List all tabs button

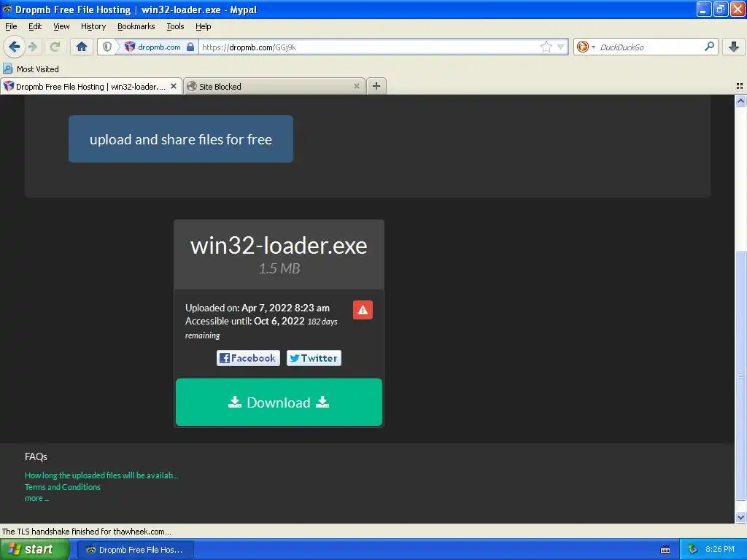tap(740, 86)
